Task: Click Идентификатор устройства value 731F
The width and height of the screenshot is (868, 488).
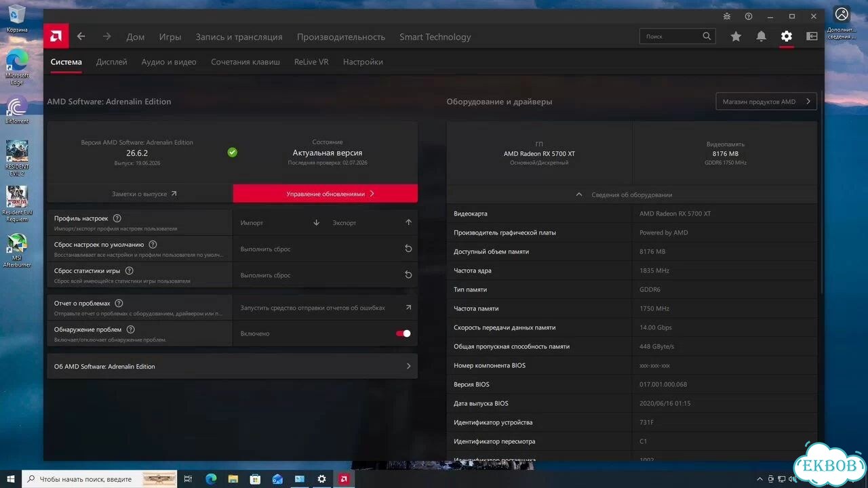Action: (x=647, y=422)
